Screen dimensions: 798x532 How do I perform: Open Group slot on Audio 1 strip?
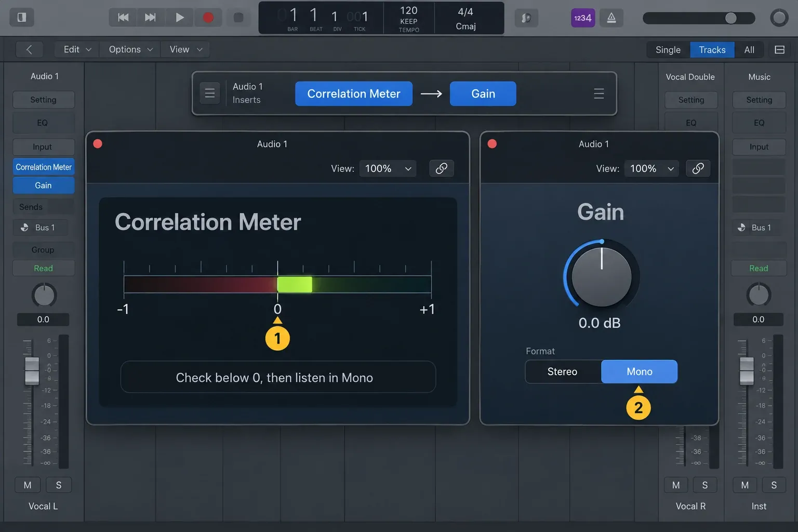(43, 250)
